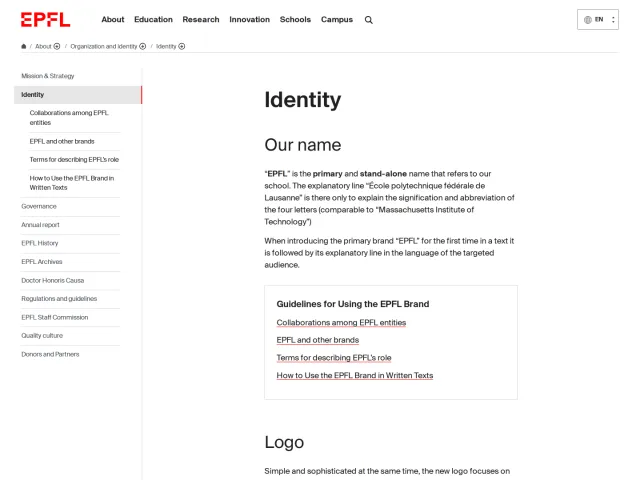Select Regulations and guidelines in sidebar

click(59, 299)
